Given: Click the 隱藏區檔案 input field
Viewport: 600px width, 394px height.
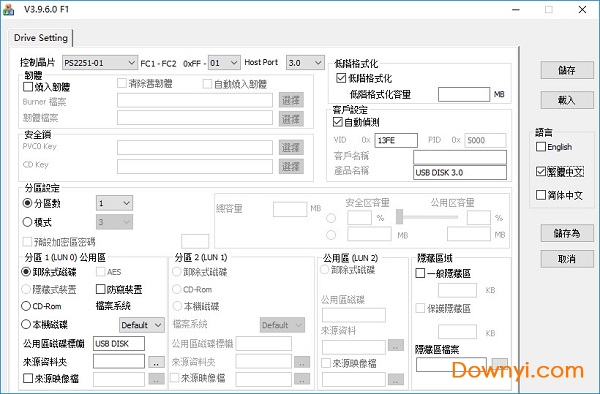Looking at the screenshot, I should pos(451,365).
